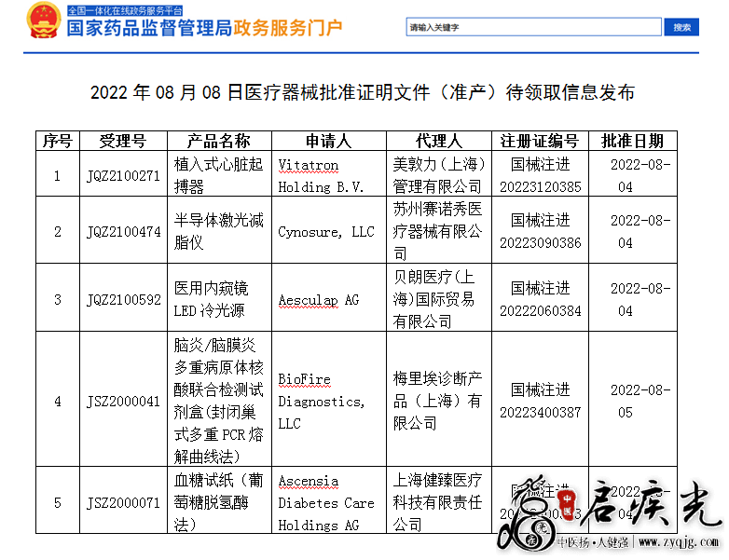Select acceptance number JQZ2100592
The image size is (729, 560).
click(x=124, y=300)
